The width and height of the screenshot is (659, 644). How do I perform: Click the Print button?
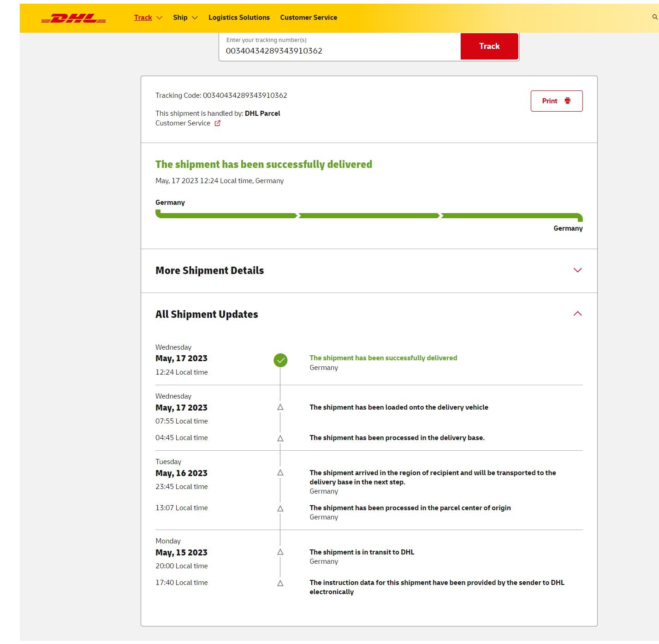(x=556, y=101)
